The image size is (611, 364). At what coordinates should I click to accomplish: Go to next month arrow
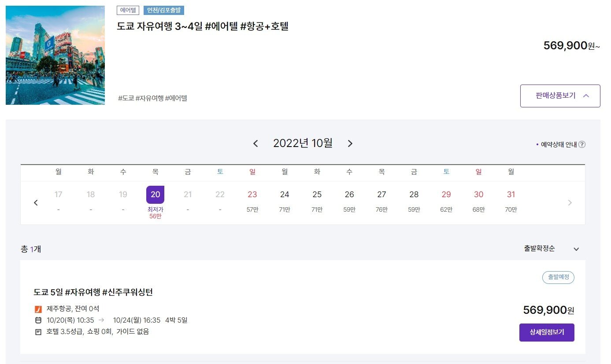tap(350, 143)
